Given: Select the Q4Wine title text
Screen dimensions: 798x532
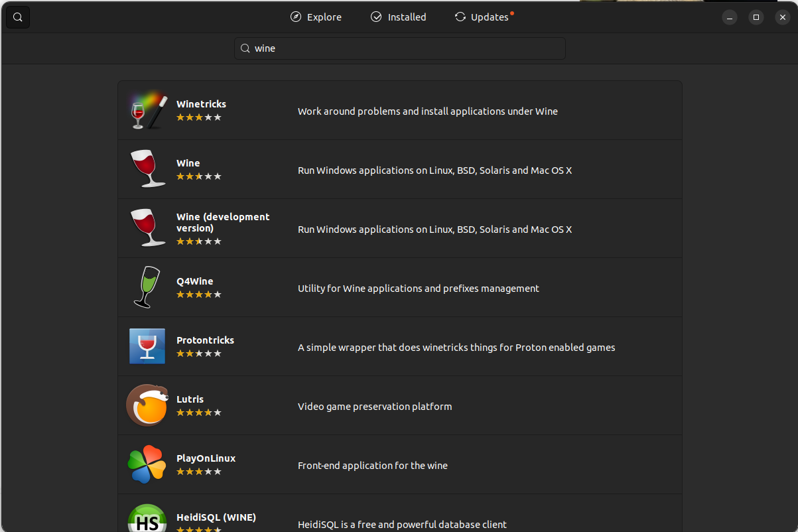Looking at the screenshot, I should pyautogui.click(x=195, y=281).
